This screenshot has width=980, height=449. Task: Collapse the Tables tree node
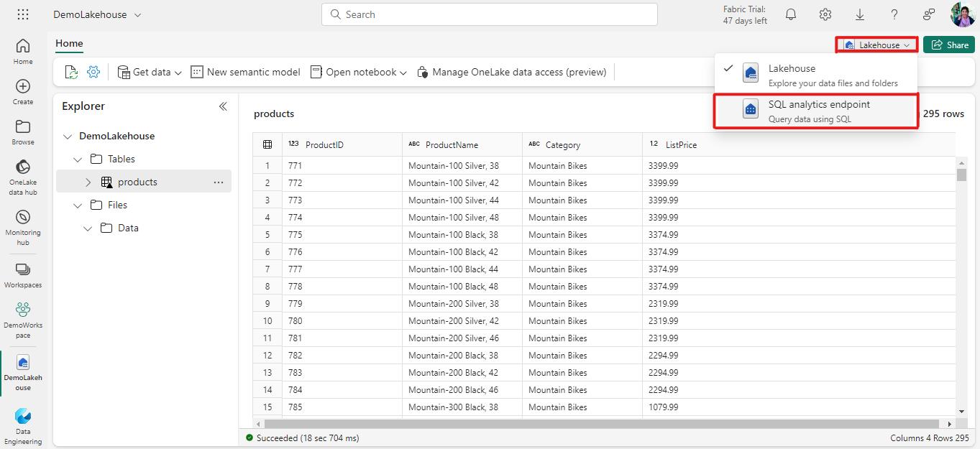coord(78,159)
